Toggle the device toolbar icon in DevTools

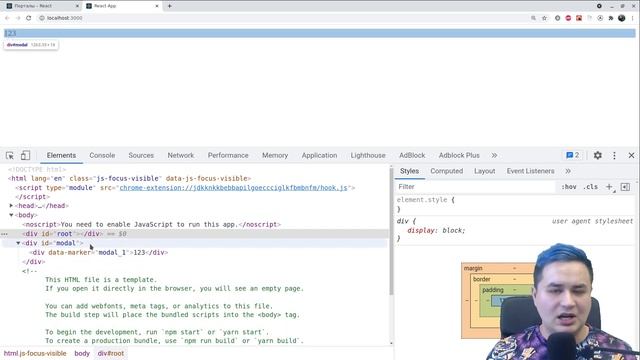tap(25, 156)
